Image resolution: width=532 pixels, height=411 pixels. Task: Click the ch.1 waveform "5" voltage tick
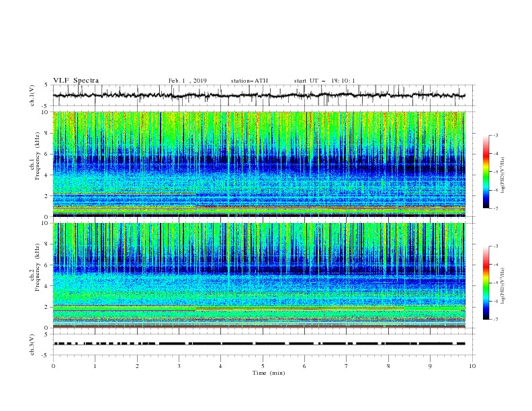coord(47,85)
